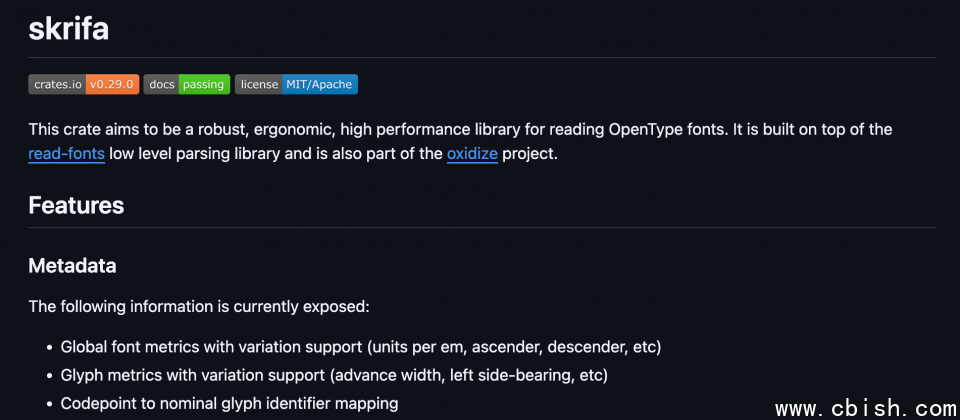This screenshot has height=420, width=960.
Task: Click the gray docs badge label
Action: [161, 85]
